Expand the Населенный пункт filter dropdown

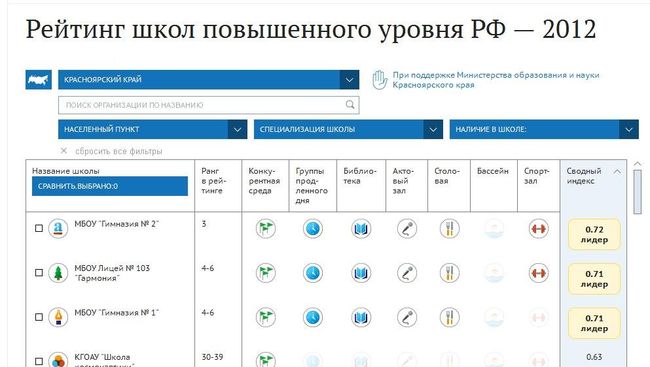153,129
